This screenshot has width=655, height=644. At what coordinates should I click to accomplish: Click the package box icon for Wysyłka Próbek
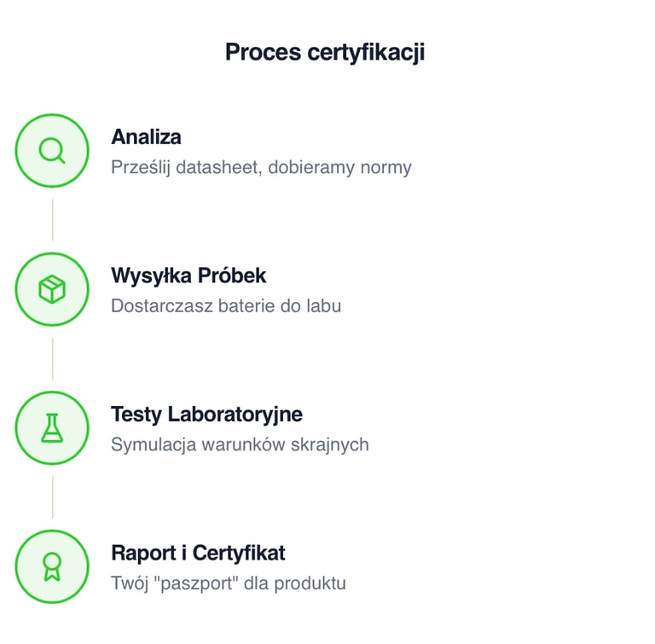click(52, 290)
